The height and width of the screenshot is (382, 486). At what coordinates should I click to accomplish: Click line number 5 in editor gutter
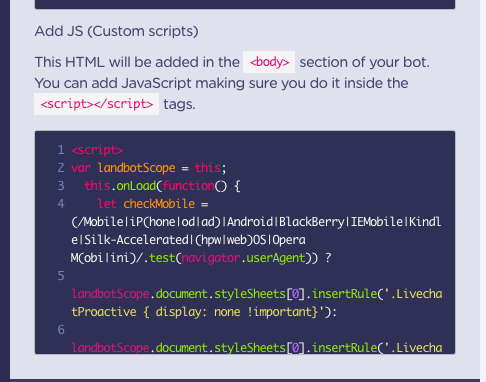point(61,276)
